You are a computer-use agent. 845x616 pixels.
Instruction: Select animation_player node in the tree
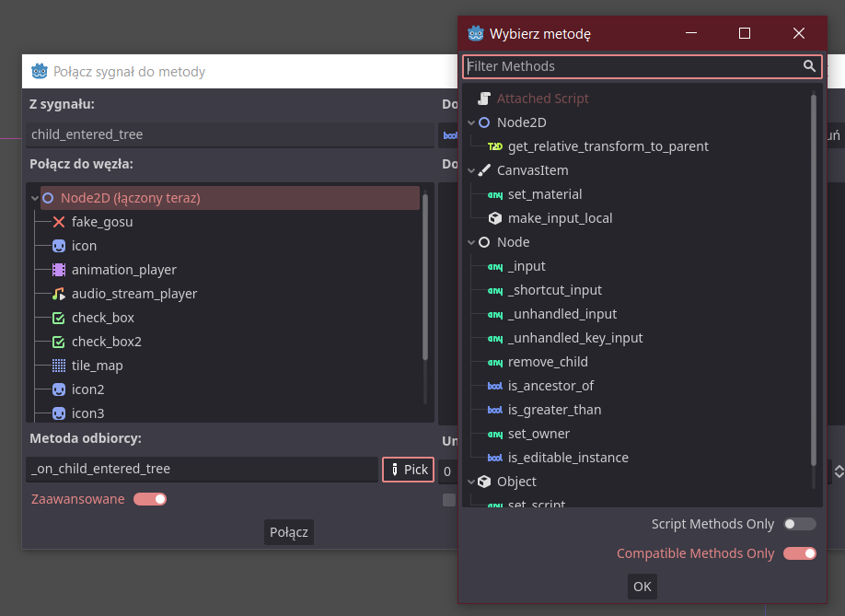pyautogui.click(x=124, y=270)
